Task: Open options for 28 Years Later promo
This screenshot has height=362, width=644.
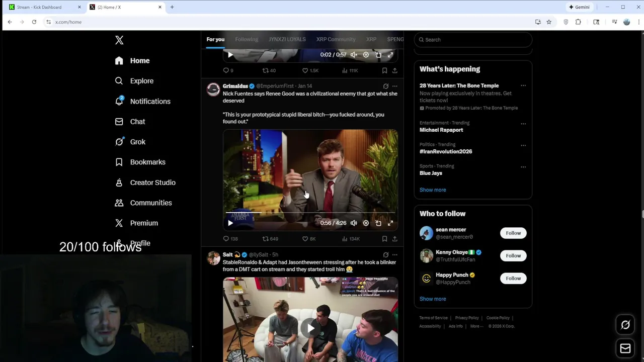Action: (x=523, y=86)
